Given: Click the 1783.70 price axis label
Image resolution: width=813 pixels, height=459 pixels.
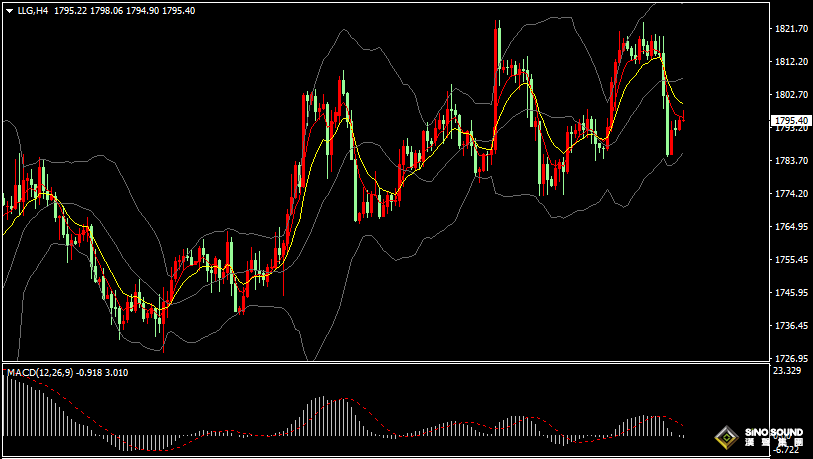Looking at the screenshot, I should coord(792,160).
